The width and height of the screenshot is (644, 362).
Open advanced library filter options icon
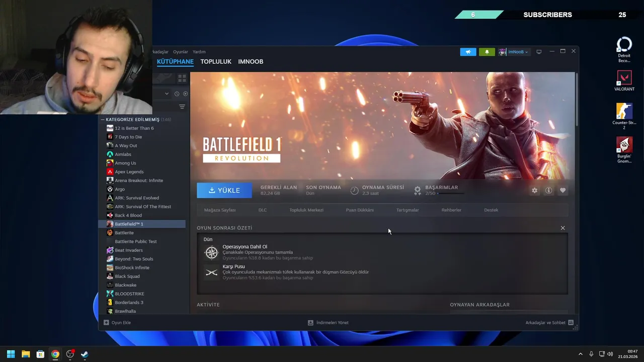[x=182, y=107]
